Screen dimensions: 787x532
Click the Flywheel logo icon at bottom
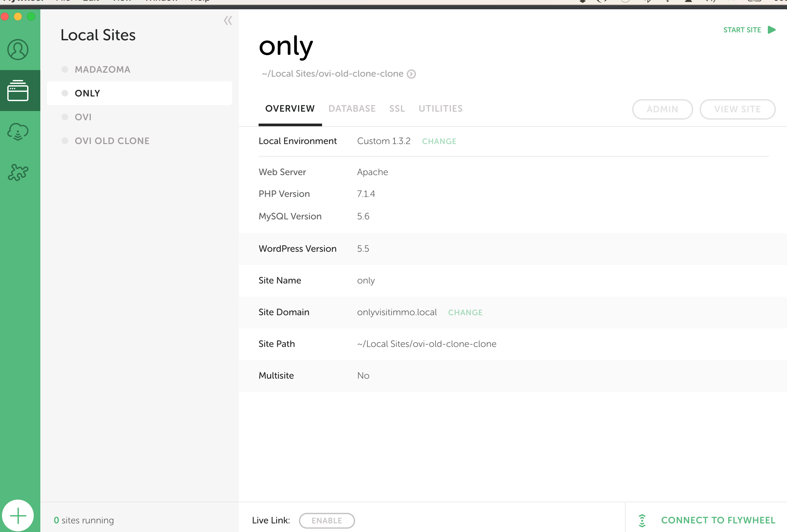tap(642, 520)
